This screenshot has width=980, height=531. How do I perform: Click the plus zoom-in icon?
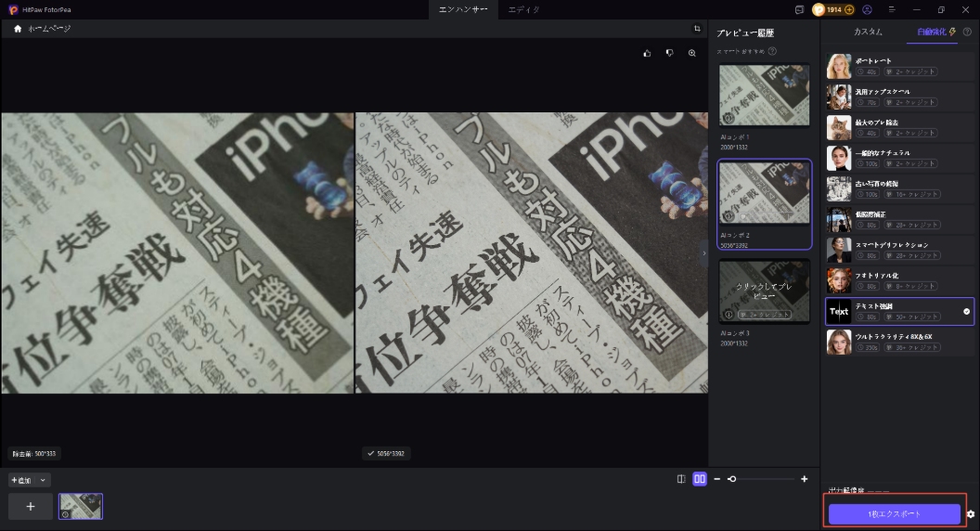(805, 479)
